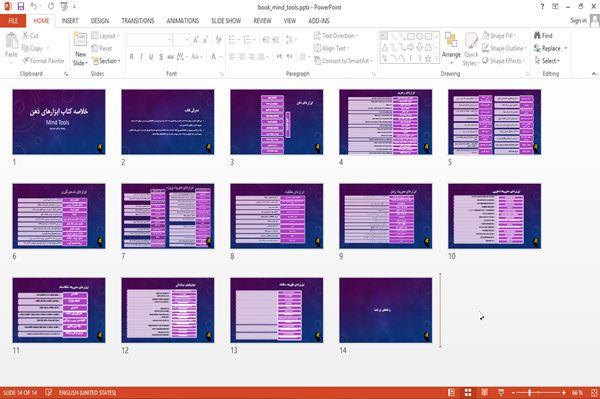The image size is (600, 399).
Task: Toggle Bold formatting
Action: click(132, 57)
